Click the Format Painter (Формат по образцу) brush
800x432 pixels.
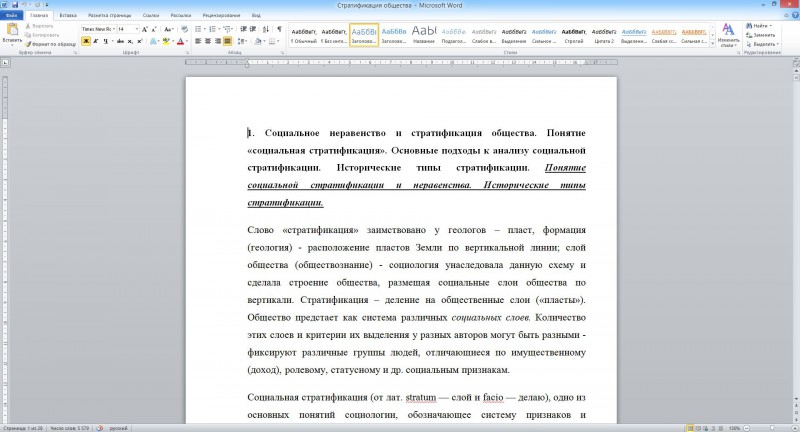tap(51, 44)
